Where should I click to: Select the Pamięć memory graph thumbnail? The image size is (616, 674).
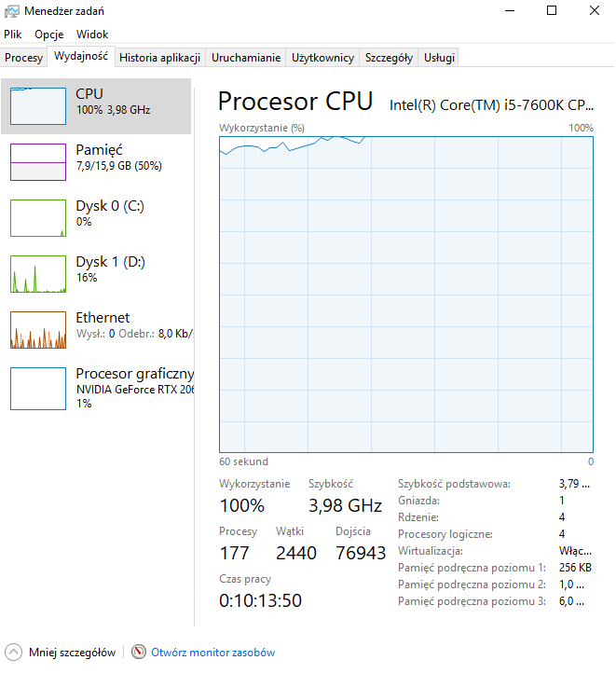point(38,162)
